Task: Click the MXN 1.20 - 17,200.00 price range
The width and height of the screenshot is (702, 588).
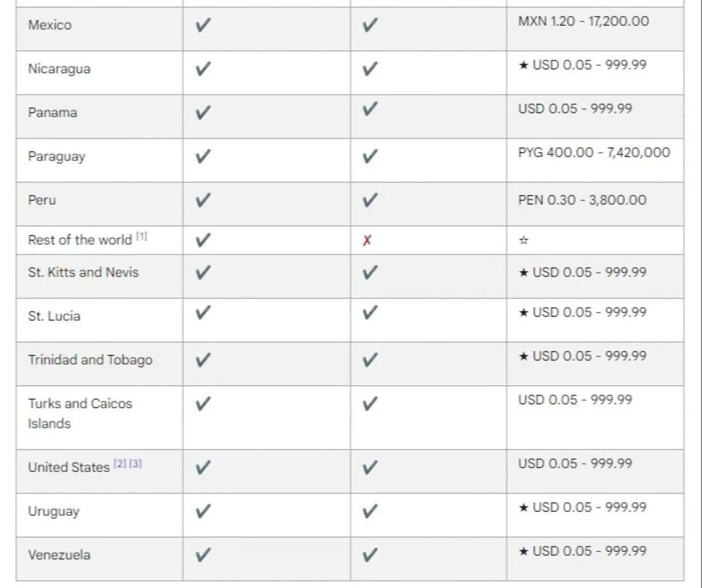Action: [x=583, y=21]
